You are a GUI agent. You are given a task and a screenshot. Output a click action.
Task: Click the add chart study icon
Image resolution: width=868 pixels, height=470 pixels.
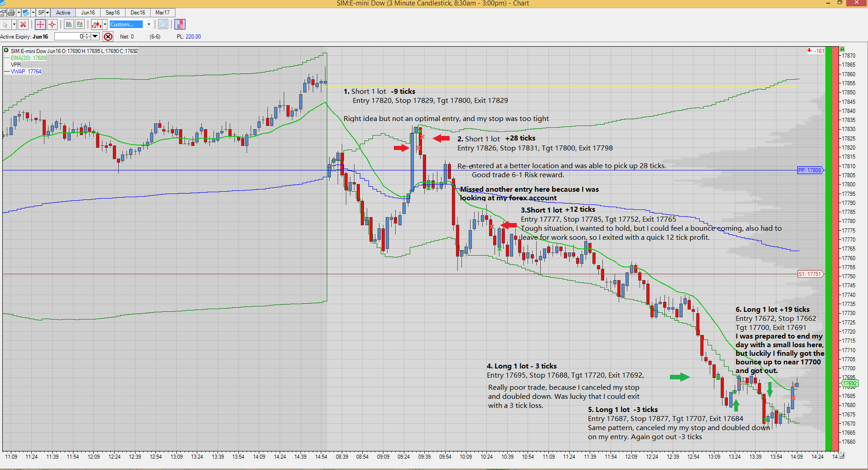69,24
